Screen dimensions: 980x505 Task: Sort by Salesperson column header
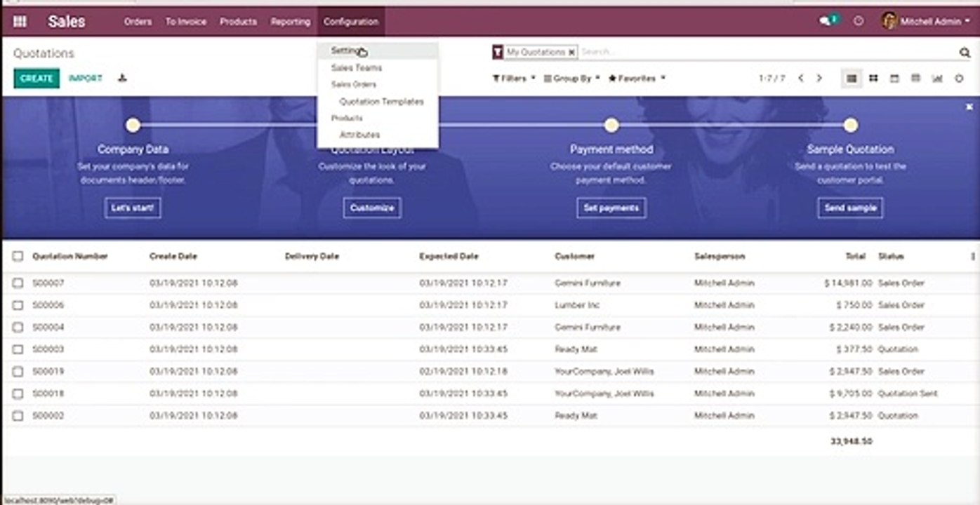coord(720,257)
